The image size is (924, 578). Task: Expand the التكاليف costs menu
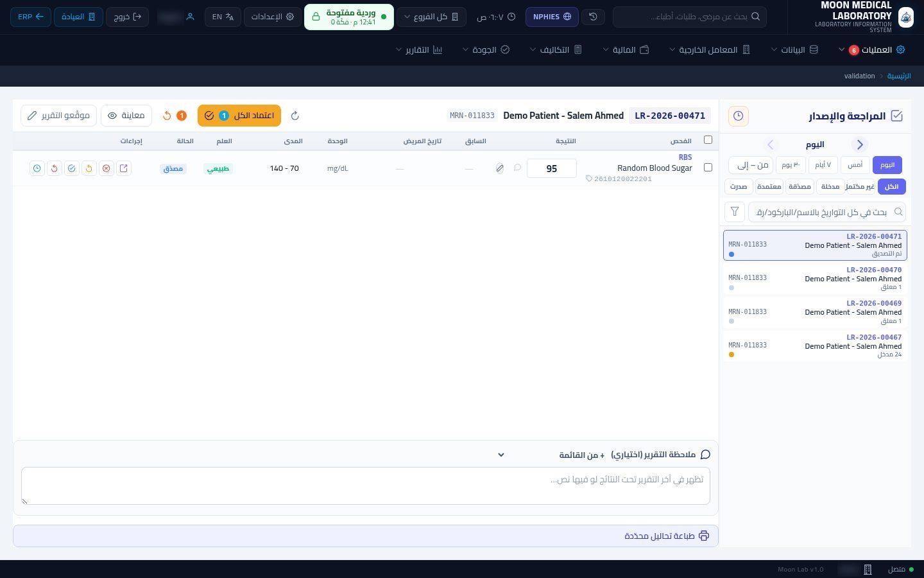coord(556,49)
